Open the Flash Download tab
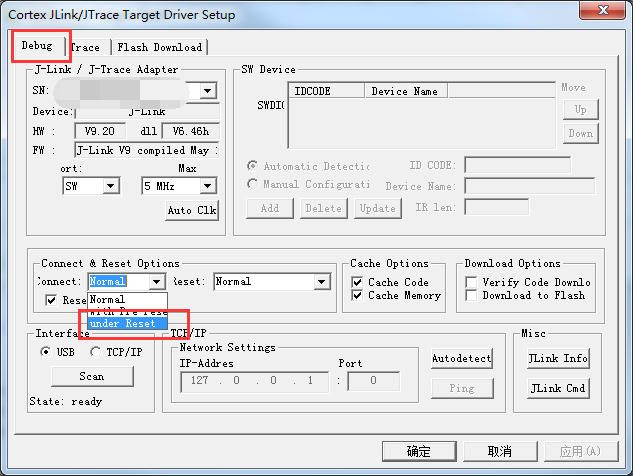The image size is (633, 476). pyautogui.click(x=159, y=47)
